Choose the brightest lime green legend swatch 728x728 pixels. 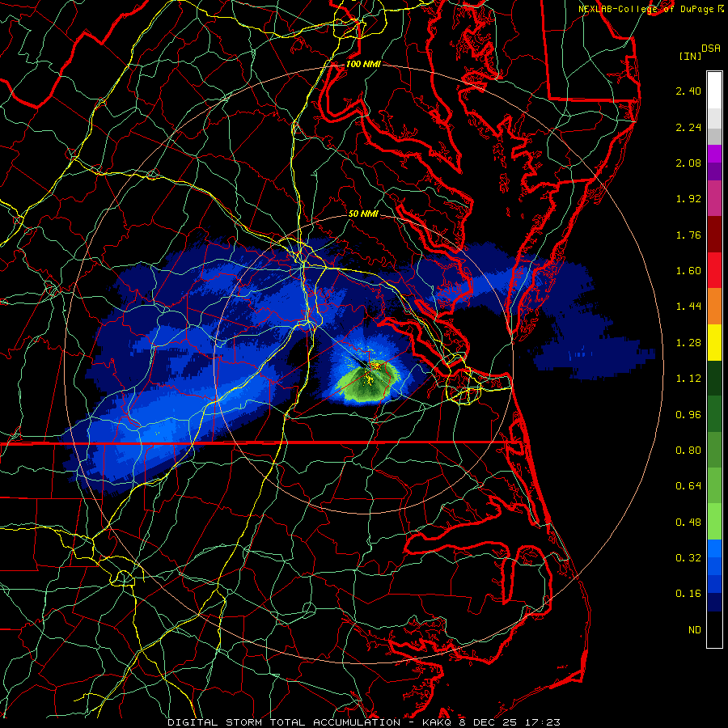point(714,522)
